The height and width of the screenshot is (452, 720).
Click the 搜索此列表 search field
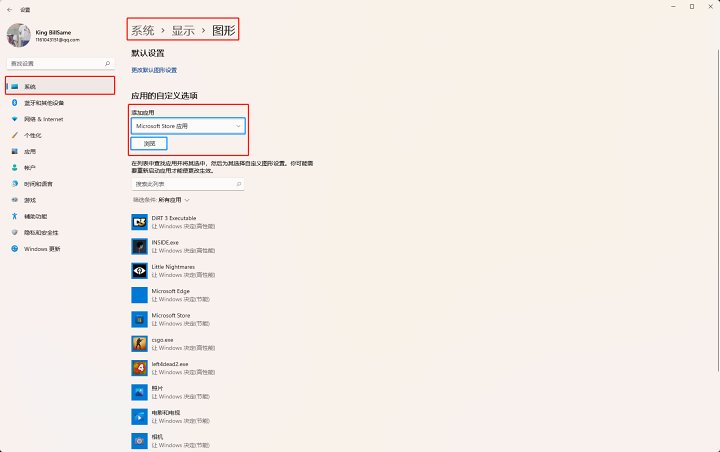point(187,184)
